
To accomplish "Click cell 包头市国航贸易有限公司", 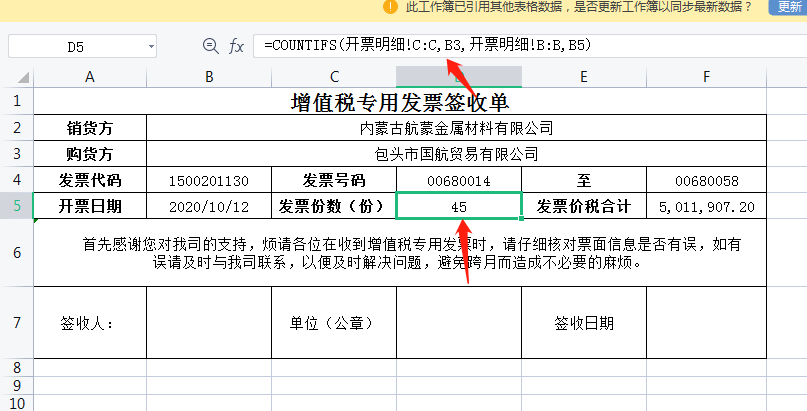I will [457, 154].
